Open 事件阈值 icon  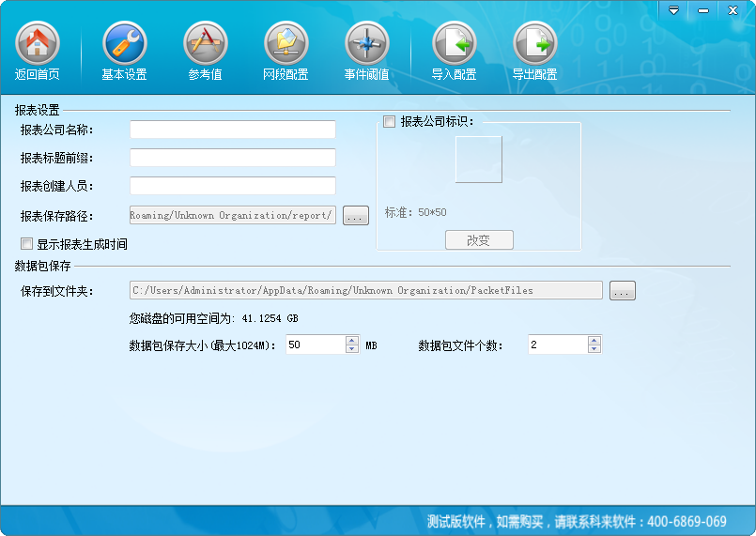(366, 43)
